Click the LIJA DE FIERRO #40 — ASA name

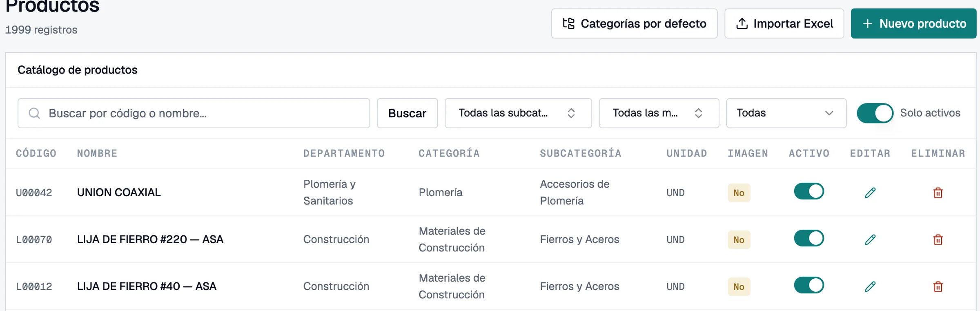147,286
